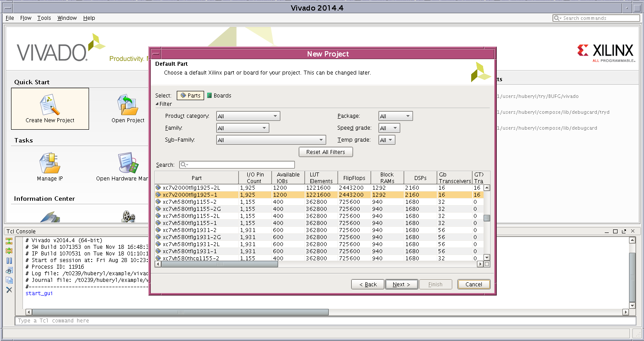
Task: Click the Tcl Console copy icon
Action: (9, 280)
